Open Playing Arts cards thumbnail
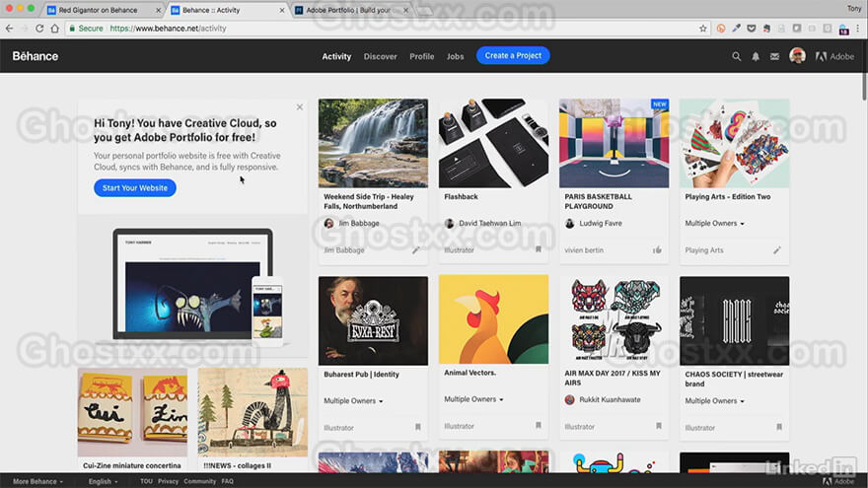The image size is (868, 488). click(x=734, y=143)
